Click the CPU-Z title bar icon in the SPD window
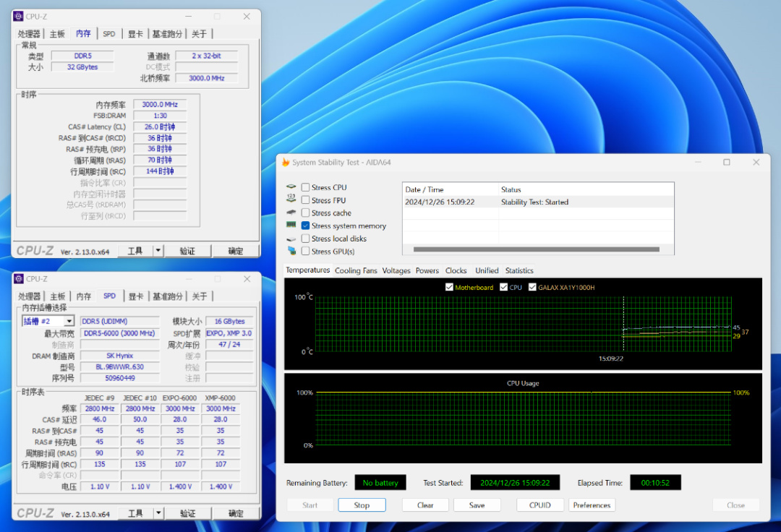This screenshot has height=532, width=781. coord(18,278)
